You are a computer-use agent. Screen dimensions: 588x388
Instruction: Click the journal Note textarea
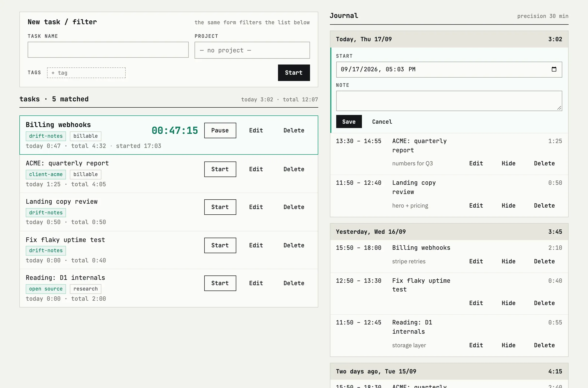[x=449, y=101]
